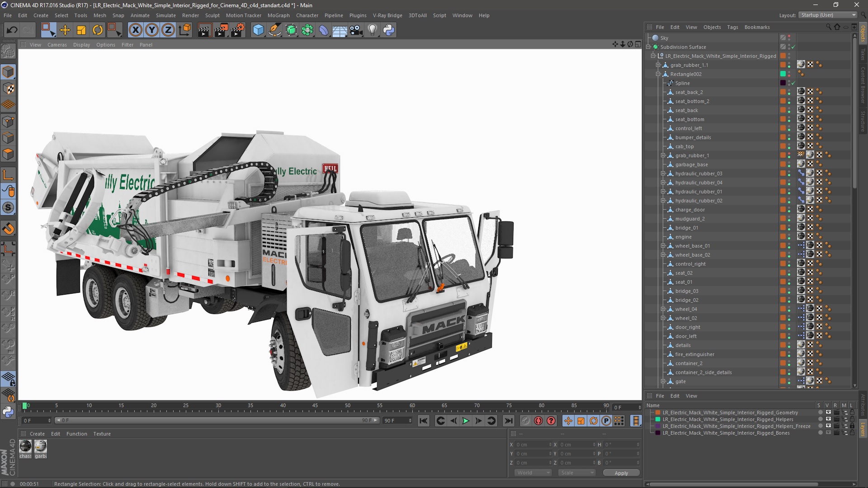Open Edit Render Settings
868x488 pixels.
point(237,30)
